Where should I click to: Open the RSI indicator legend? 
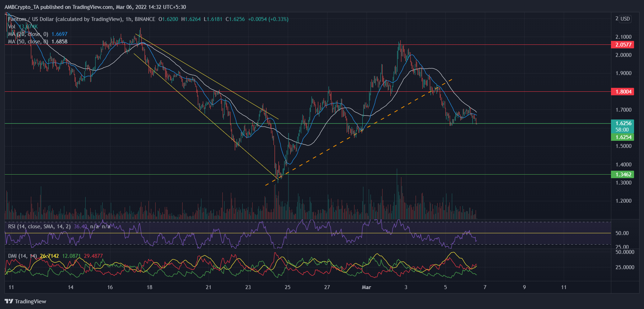coord(39,227)
